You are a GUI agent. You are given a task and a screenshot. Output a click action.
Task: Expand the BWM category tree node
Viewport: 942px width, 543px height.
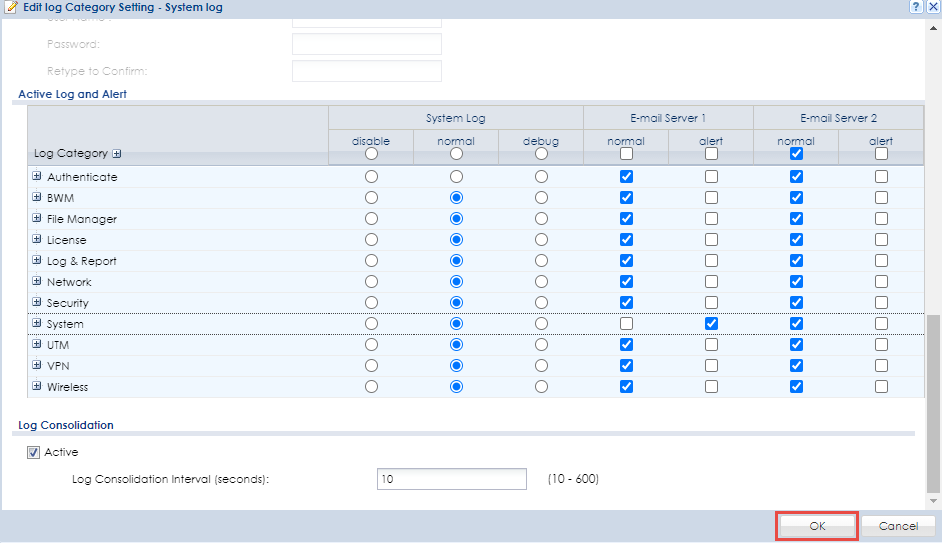(x=37, y=198)
